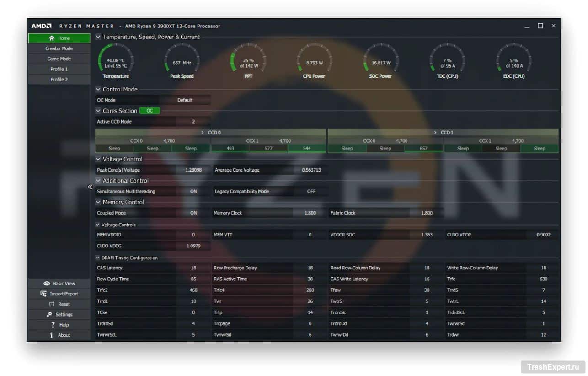This screenshot has height=376, width=588.
Task: Click the CLDO VDDP value 0.9002
Action: [543, 235]
